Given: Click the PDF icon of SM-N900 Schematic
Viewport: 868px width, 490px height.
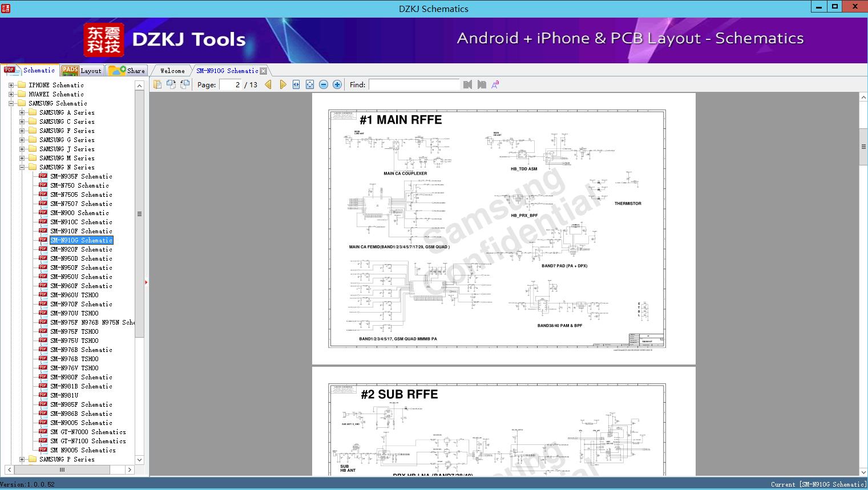Looking at the screenshot, I should pyautogui.click(x=43, y=212).
